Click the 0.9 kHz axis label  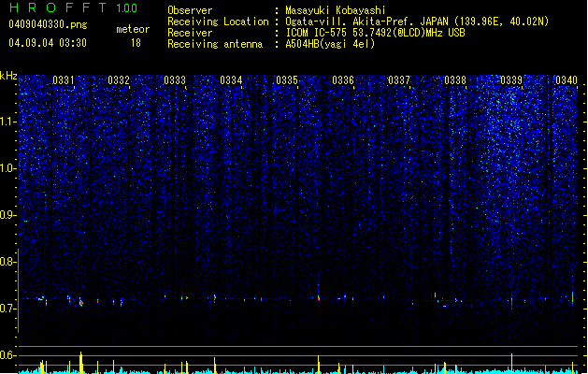click(7, 215)
